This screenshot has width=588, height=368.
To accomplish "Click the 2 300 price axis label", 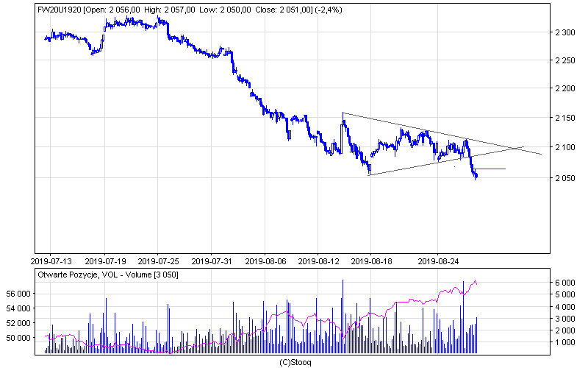I will (x=566, y=33).
